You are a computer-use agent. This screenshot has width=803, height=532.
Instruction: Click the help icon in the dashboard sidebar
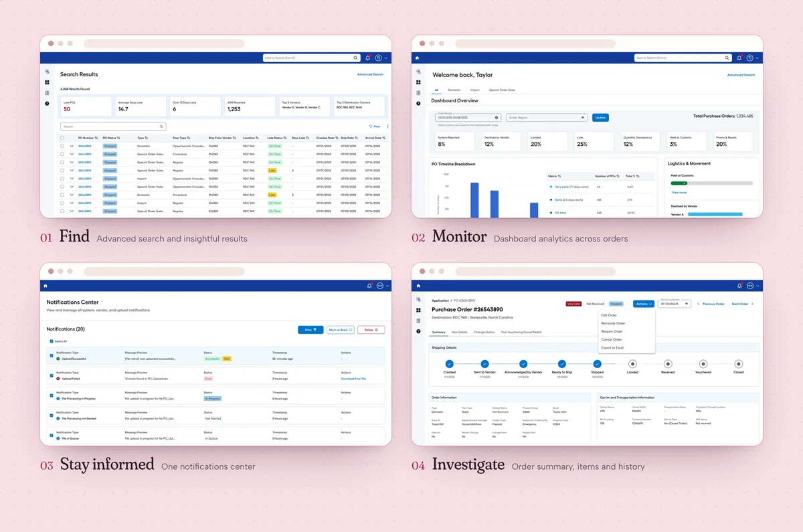tap(418, 104)
